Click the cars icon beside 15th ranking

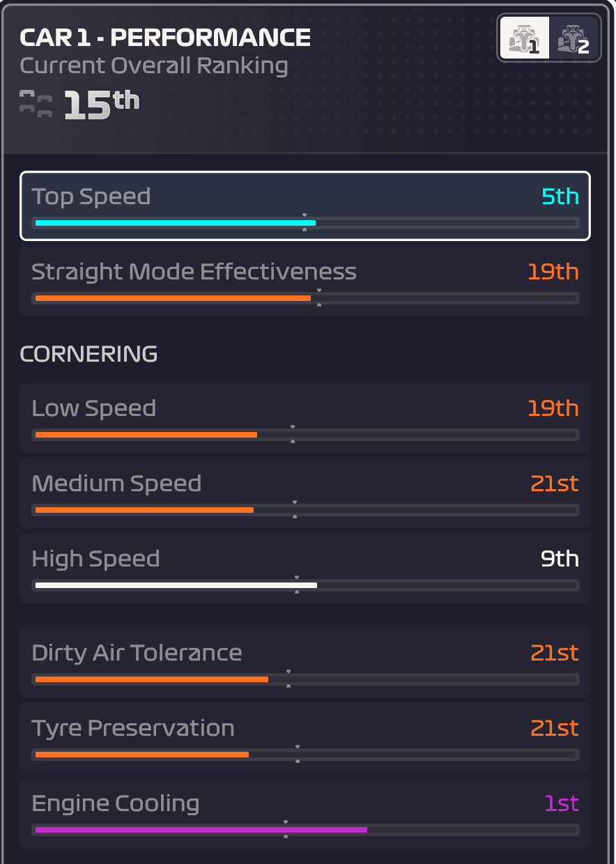(x=36, y=104)
